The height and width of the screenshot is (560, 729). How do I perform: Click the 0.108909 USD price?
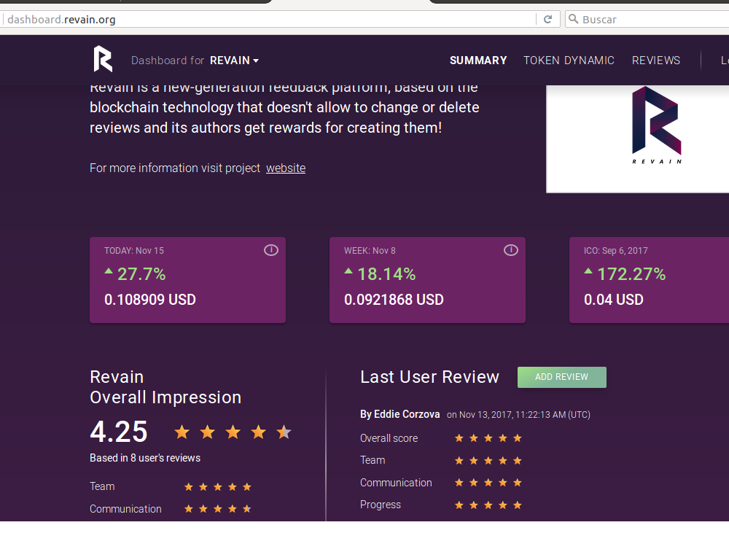coord(150,300)
